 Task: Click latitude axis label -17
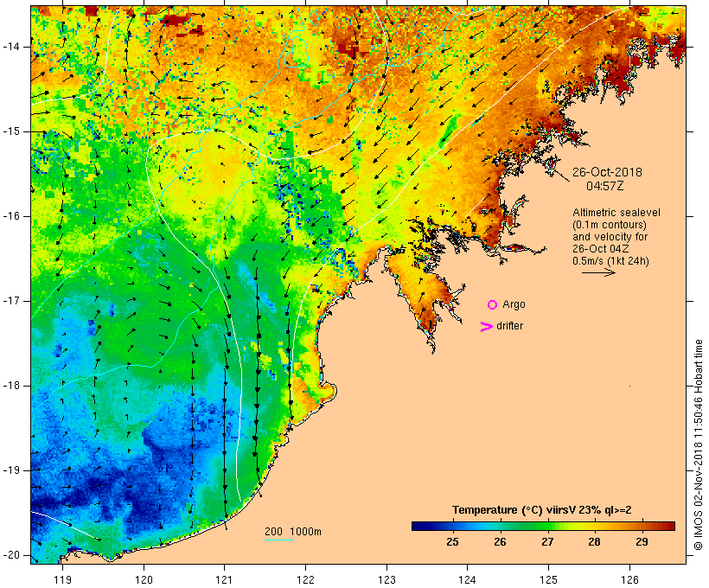(11, 301)
